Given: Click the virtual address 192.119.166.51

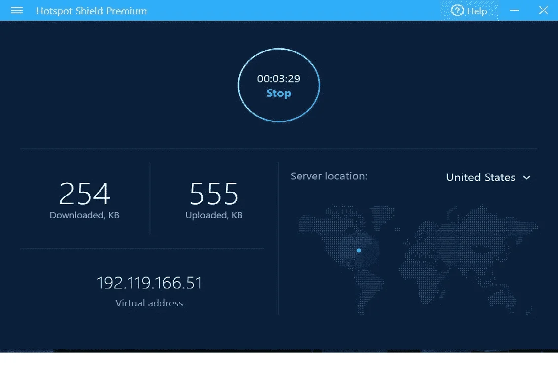Looking at the screenshot, I should coord(149,283).
